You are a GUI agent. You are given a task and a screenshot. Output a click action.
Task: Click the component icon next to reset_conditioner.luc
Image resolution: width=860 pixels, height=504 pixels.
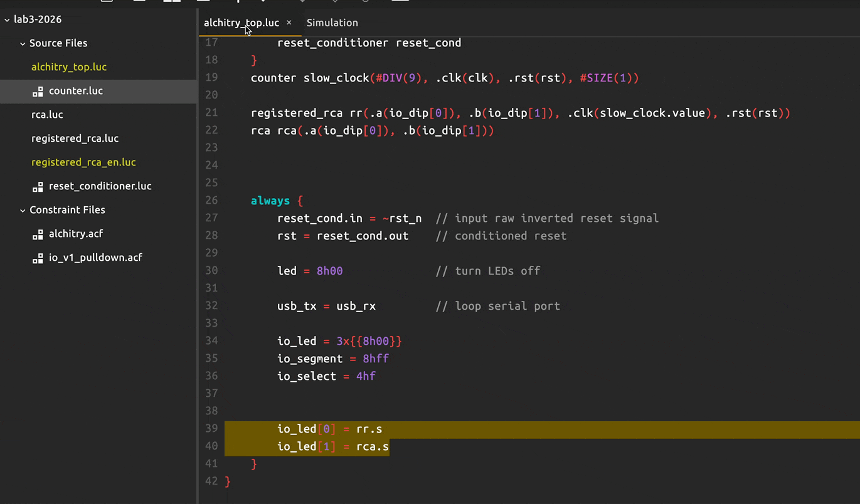pyautogui.click(x=38, y=187)
